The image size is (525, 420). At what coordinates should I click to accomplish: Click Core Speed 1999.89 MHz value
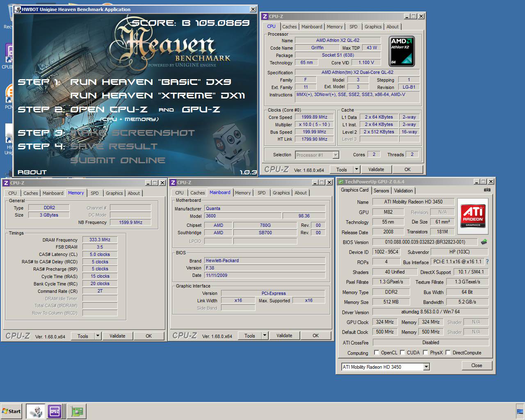point(315,117)
